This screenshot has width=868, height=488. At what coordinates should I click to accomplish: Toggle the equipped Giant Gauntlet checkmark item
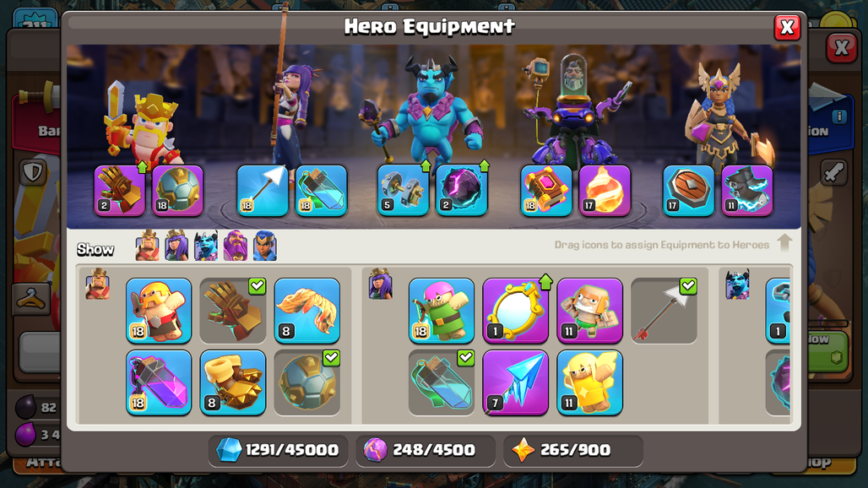[x=233, y=311]
